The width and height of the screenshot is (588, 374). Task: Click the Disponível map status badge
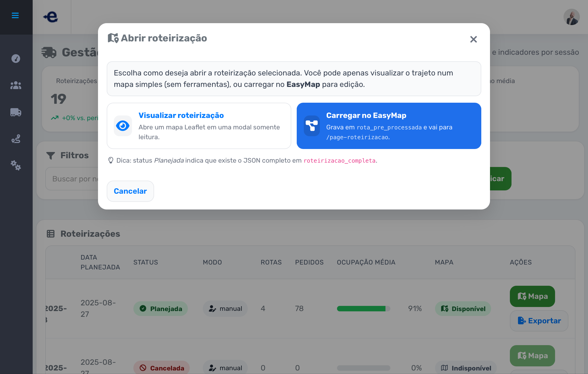pos(463,309)
